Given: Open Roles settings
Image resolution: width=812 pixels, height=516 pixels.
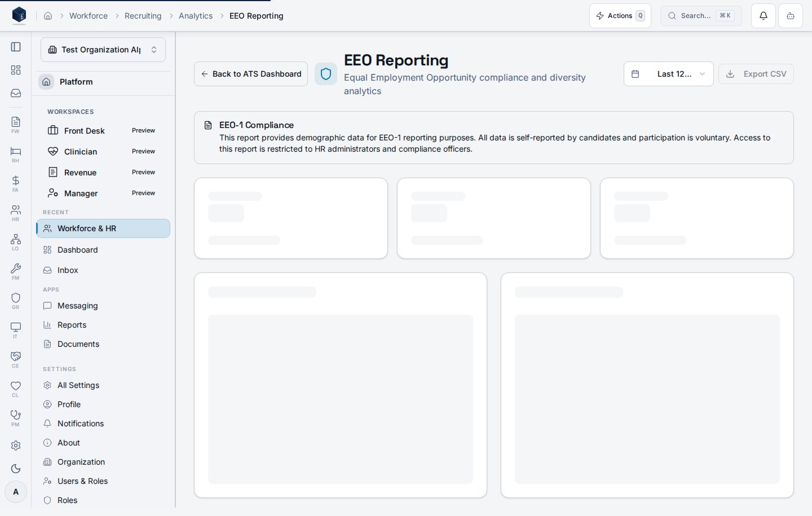Looking at the screenshot, I should [x=103, y=500].
